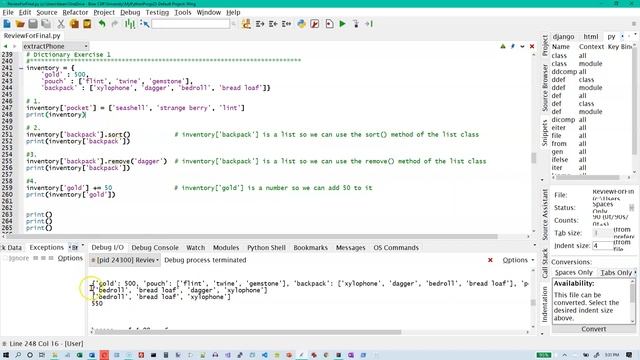Open the vertical Source Browser tab
This screenshot has width=640, height=360.
545,87
